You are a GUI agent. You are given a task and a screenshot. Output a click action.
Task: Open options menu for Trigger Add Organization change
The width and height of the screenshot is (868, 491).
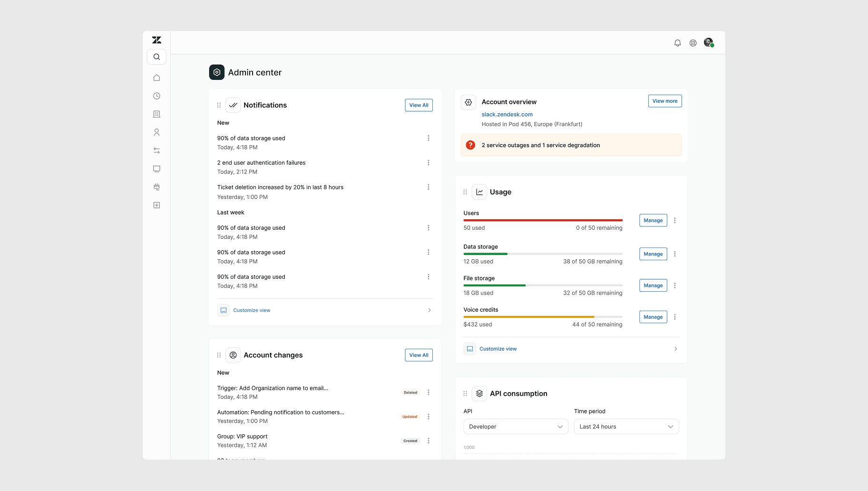point(429,393)
